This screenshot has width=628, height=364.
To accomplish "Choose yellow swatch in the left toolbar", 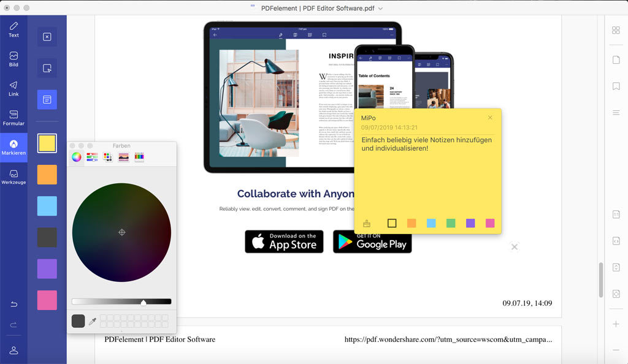I will click(x=47, y=143).
